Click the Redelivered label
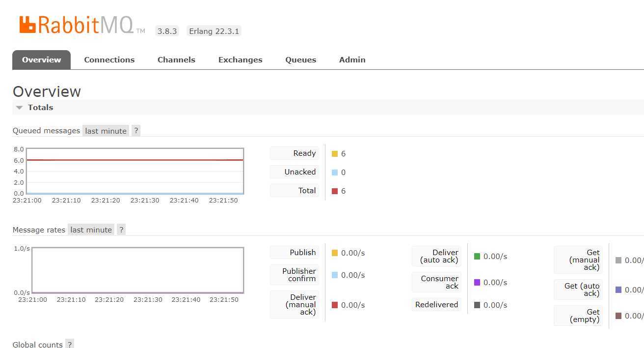644x348 pixels. (437, 305)
